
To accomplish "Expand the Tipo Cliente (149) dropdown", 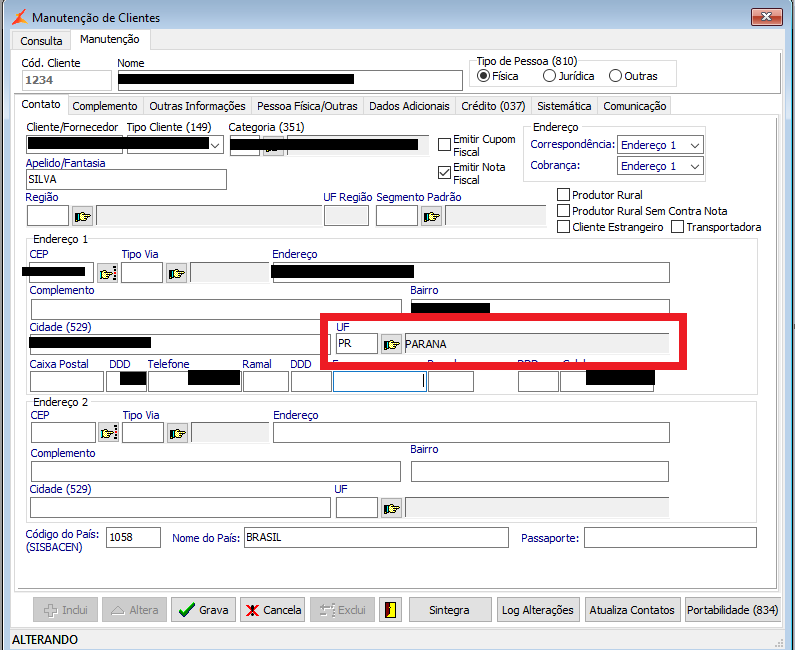I will coord(215,146).
